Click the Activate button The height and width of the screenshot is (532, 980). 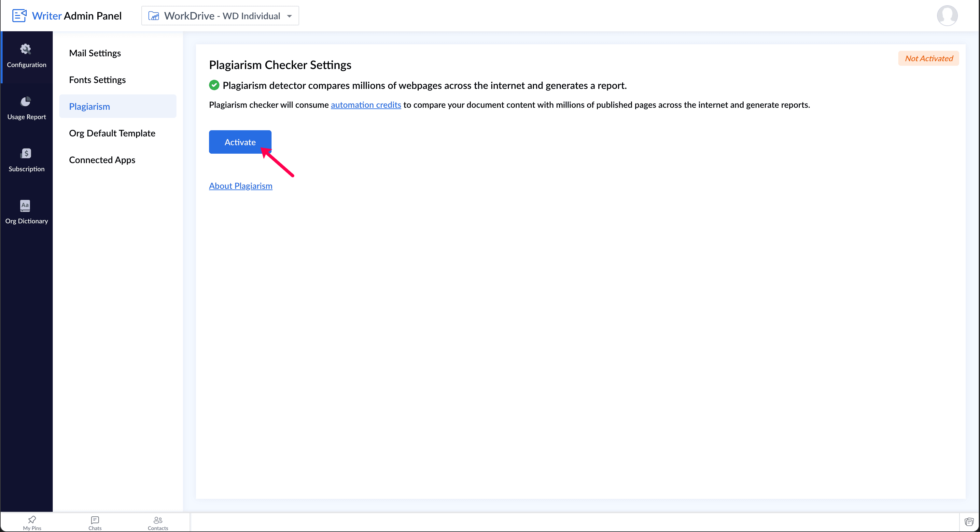[240, 142]
